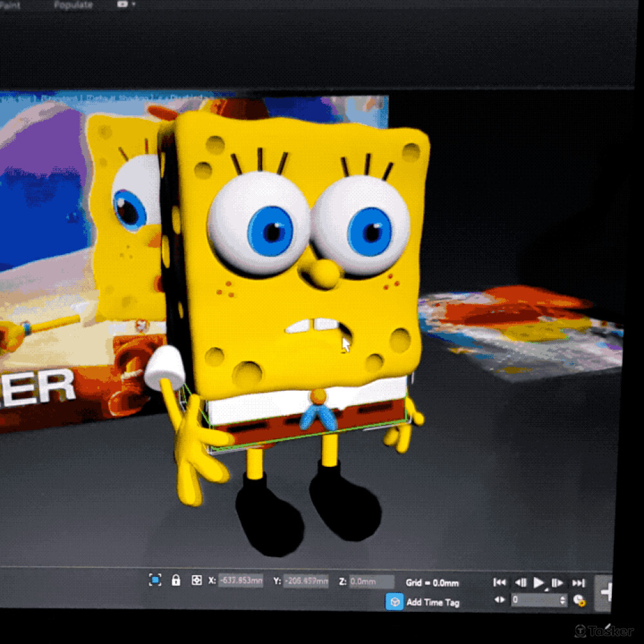The width and height of the screenshot is (644, 644).
Task: Click the frame field stepper arrows
Action: [562, 600]
